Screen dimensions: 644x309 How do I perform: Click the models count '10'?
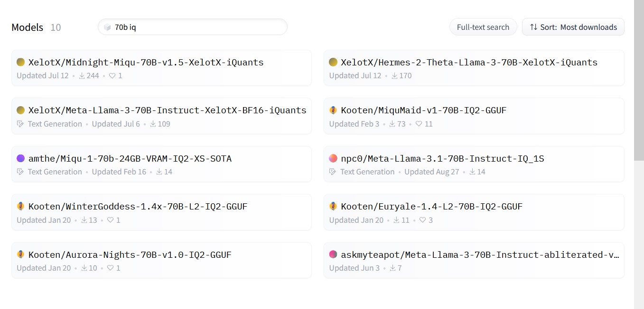[x=56, y=27]
